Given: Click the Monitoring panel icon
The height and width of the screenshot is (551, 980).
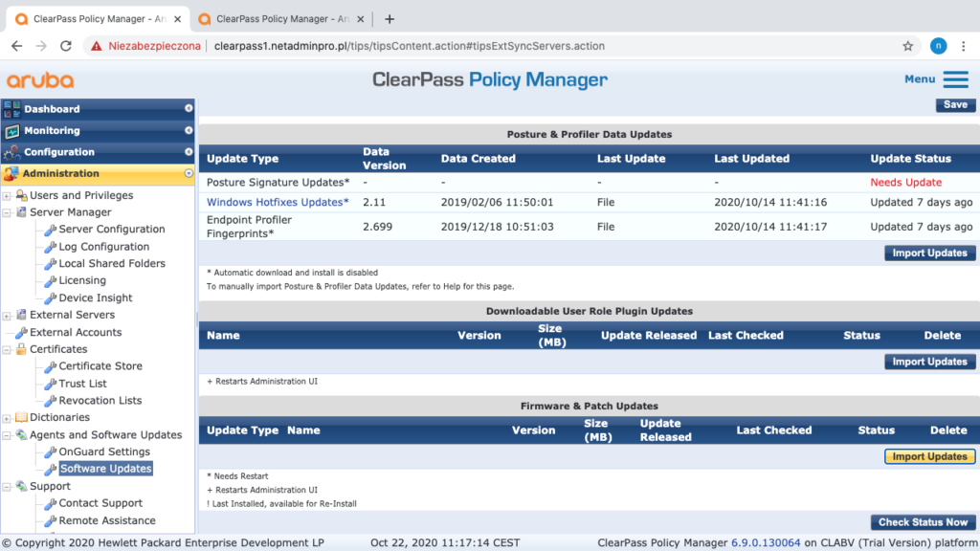Looking at the screenshot, I should click(11, 131).
